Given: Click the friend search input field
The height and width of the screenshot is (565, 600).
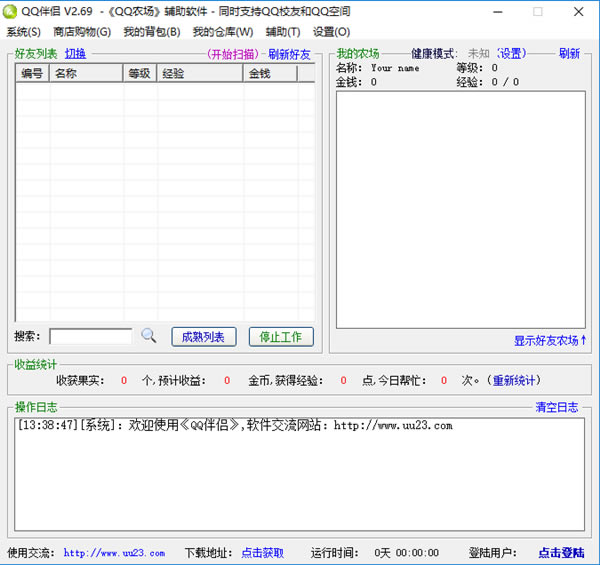Looking at the screenshot, I should click(91, 337).
